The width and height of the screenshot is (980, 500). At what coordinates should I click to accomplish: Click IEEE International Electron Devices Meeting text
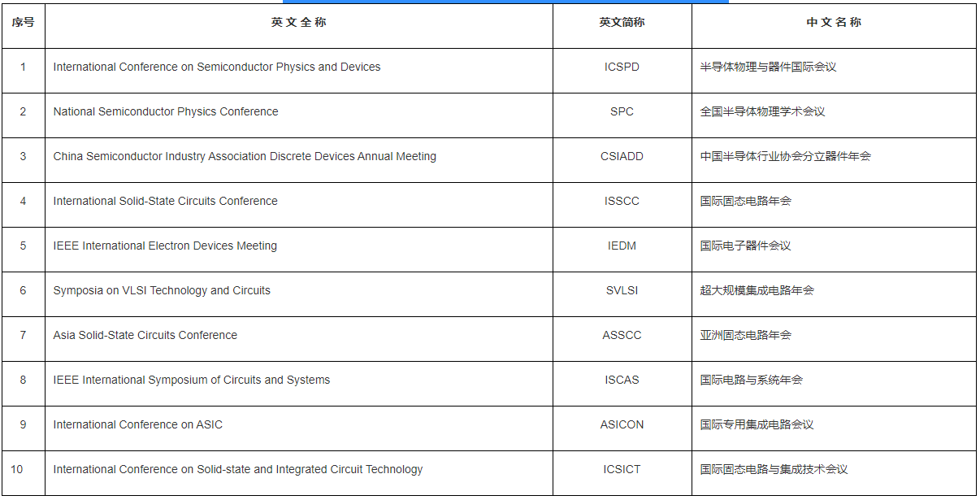(x=165, y=246)
